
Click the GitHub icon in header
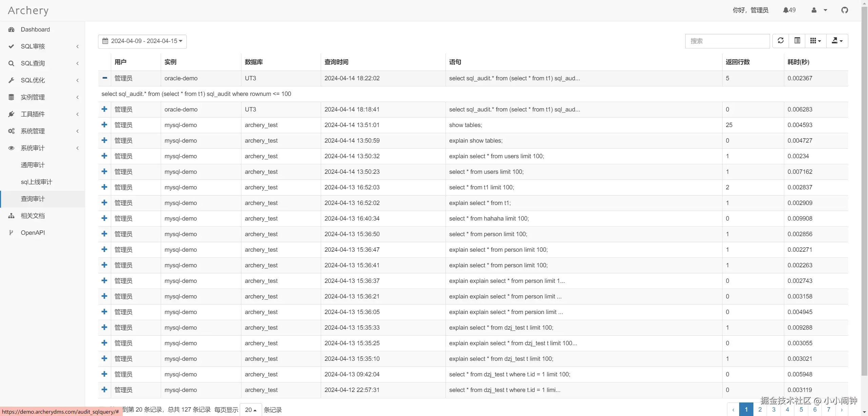pyautogui.click(x=845, y=10)
